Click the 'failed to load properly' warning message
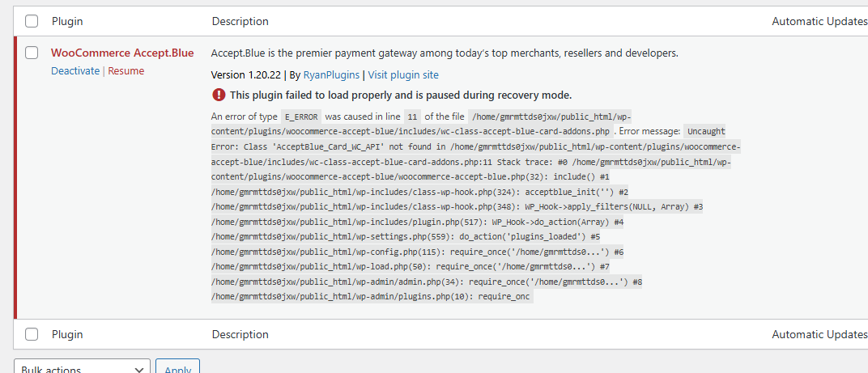 (x=401, y=95)
